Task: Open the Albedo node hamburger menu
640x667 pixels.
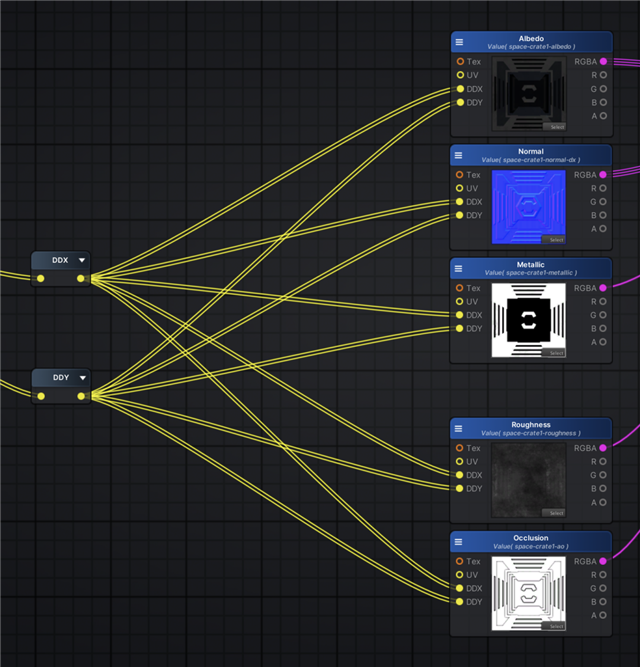Action: tap(459, 42)
